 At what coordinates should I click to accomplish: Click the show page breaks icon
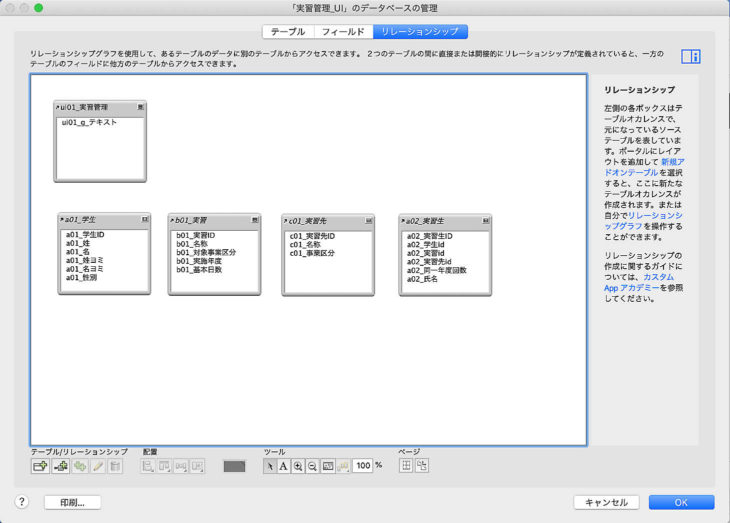[407, 466]
